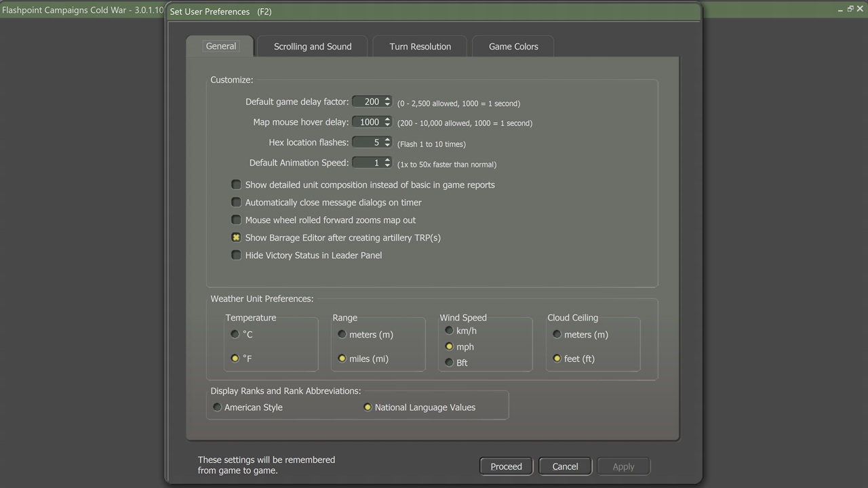868x488 pixels.
Task: Go to the Game Colors tab
Action: click(513, 47)
